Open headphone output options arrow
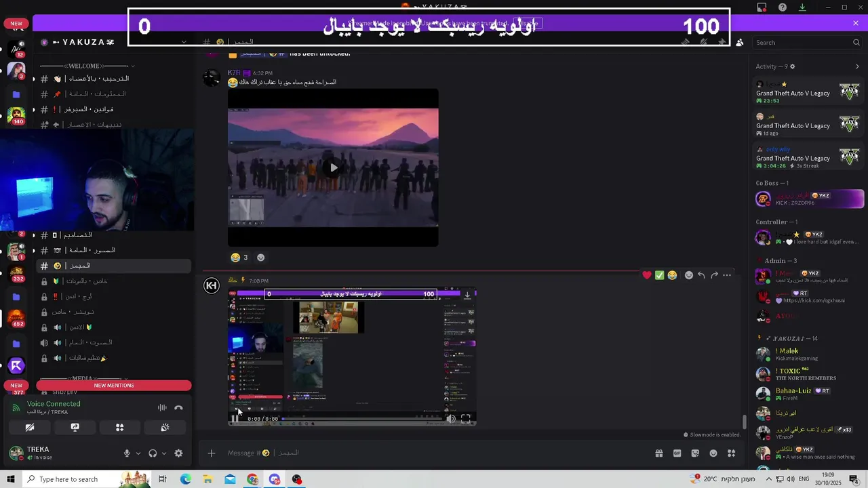868x488 pixels. click(164, 453)
